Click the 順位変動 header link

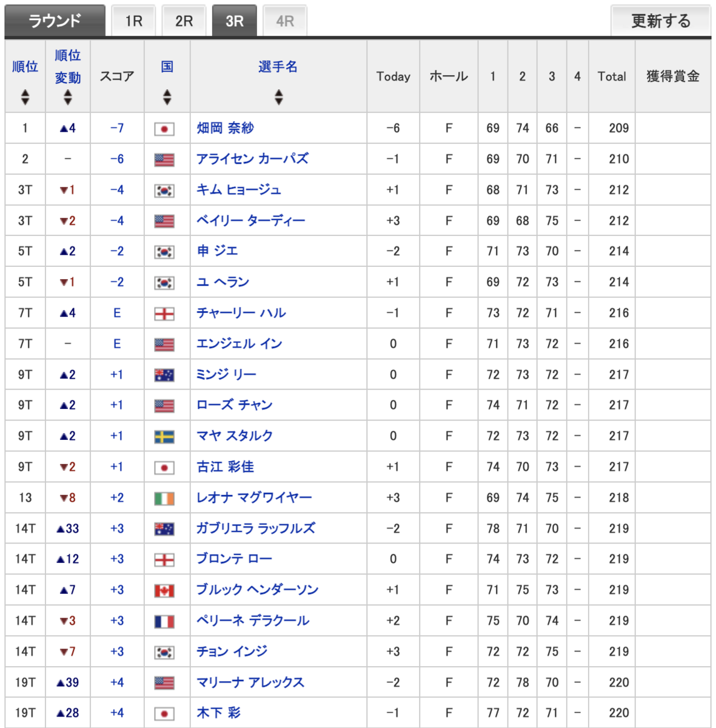tap(68, 67)
